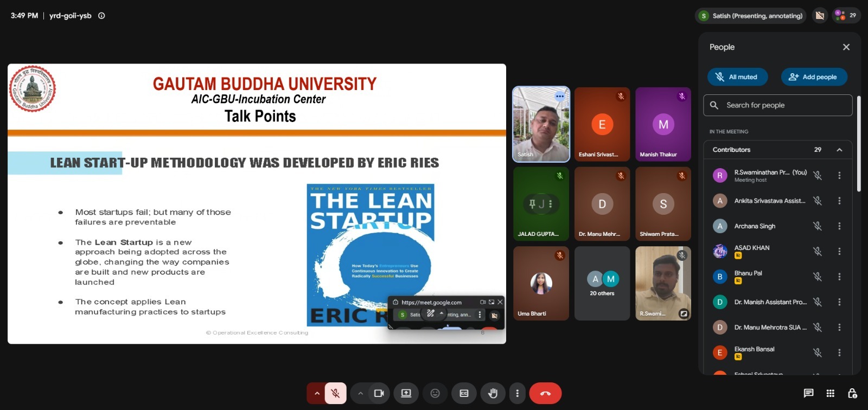Collapse the Contributors section

[839, 150]
